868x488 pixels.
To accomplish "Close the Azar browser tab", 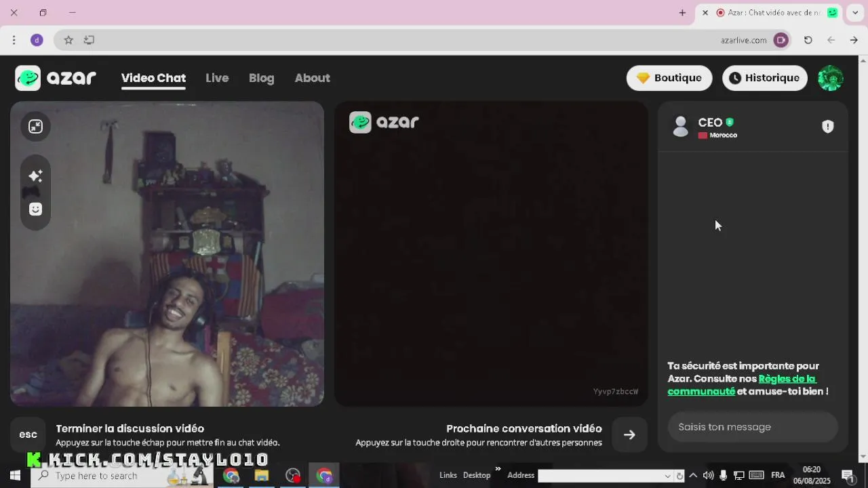I will pyautogui.click(x=705, y=13).
